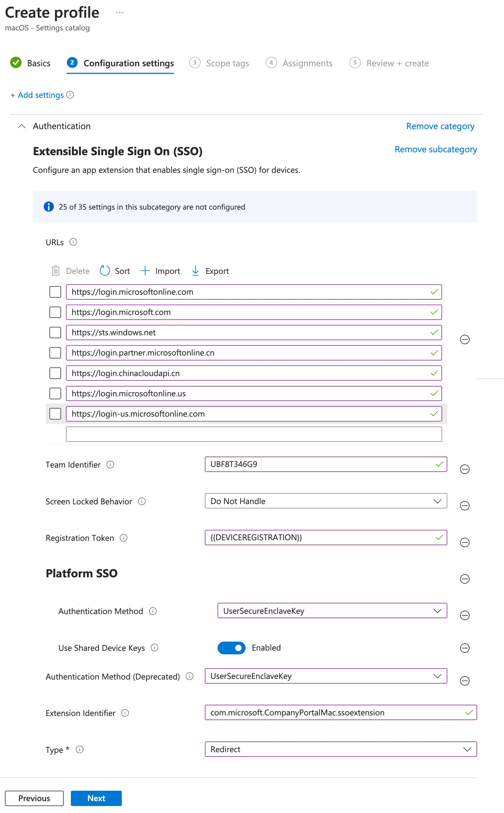Image resolution: width=504 pixels, height=813 pixels.
Task: Open the Review + create step
Action: (x=389, y=63)
